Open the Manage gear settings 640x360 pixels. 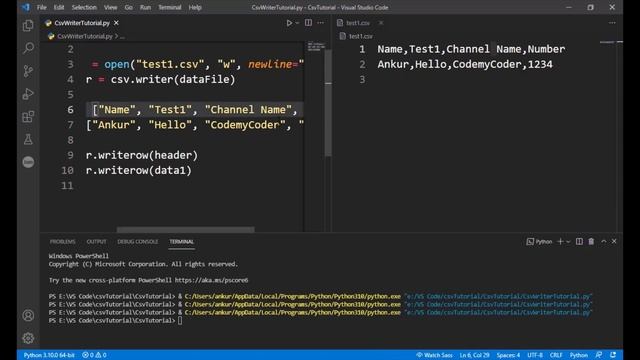28,338
